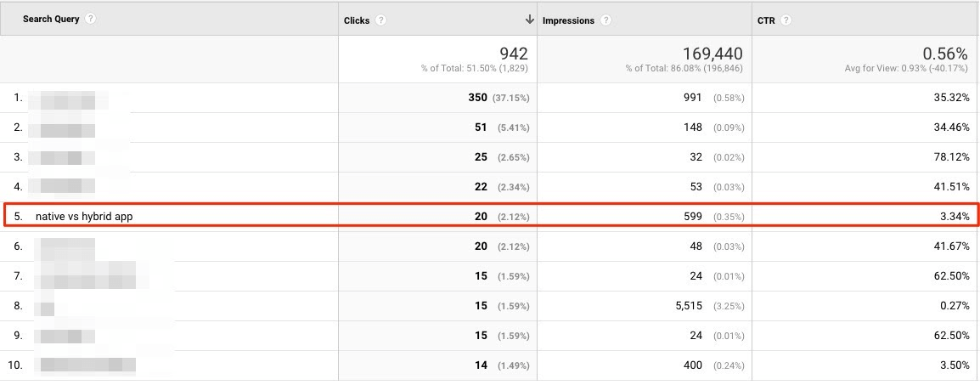Sort by the CTR column header
980x385 pixels.
[x=767, y=20]
